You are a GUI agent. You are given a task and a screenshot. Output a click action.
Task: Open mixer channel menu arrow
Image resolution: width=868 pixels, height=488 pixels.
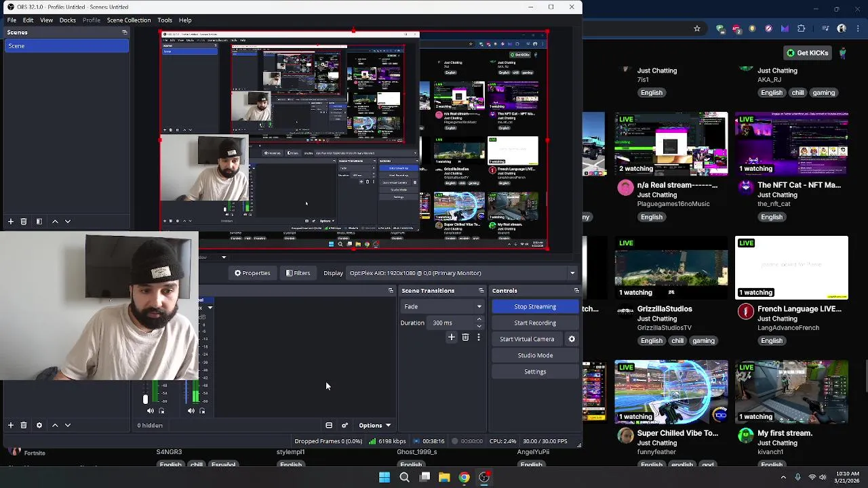point(210,308)
